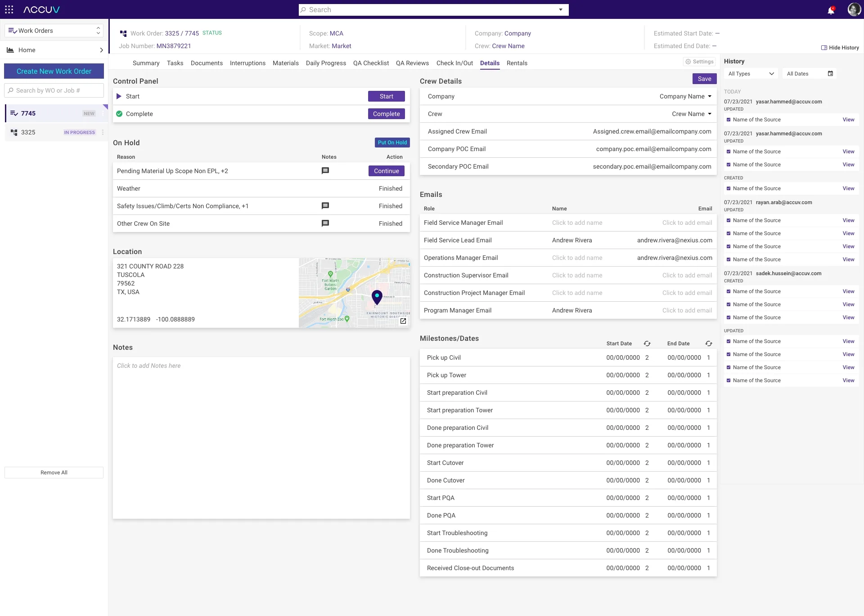This screenshot has height=616, width=864.
Task: Click the Complete green check icon
Action: [x=119, y=114]
